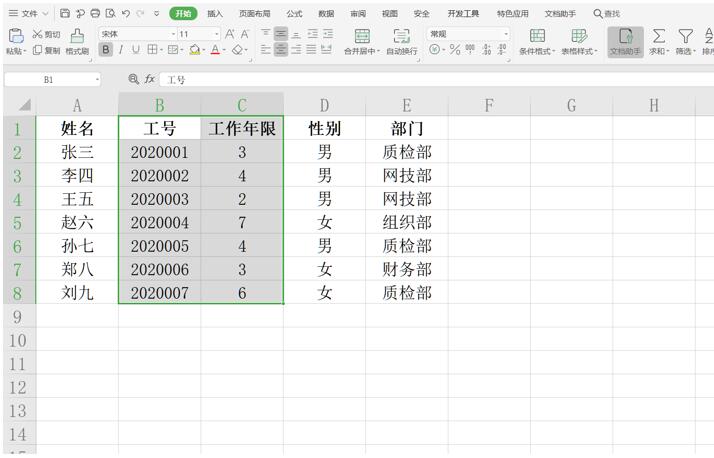This screenshot has height=458, width=714.
Task: Select cell containing 2020004
Action: pyautogui.click(x=159, y=223)
